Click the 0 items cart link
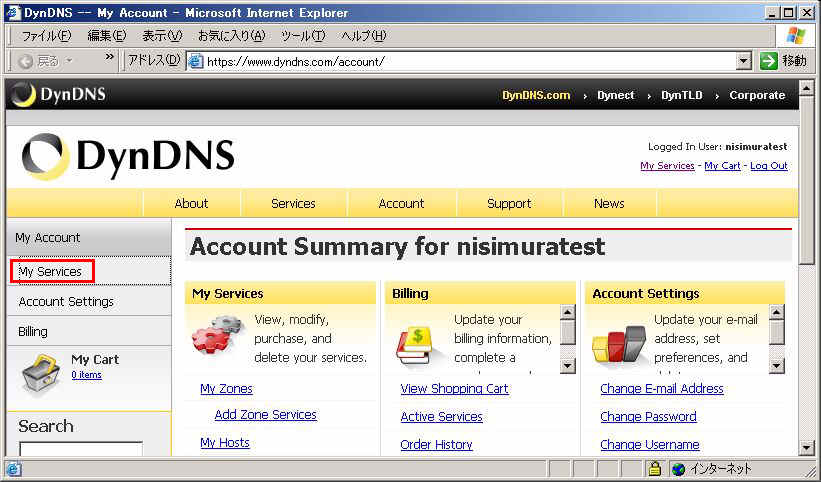Viewport: 821px width, 482px height. [86, 375]
